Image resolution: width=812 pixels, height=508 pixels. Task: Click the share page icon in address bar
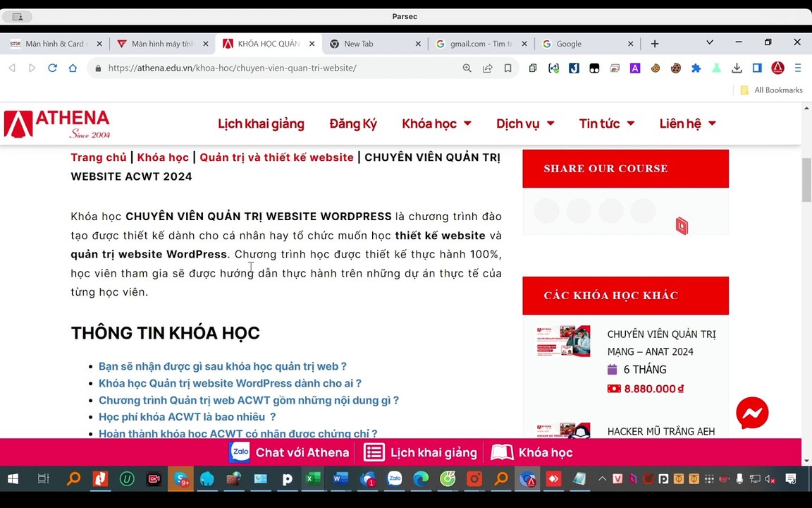click(x=487, y=68)
